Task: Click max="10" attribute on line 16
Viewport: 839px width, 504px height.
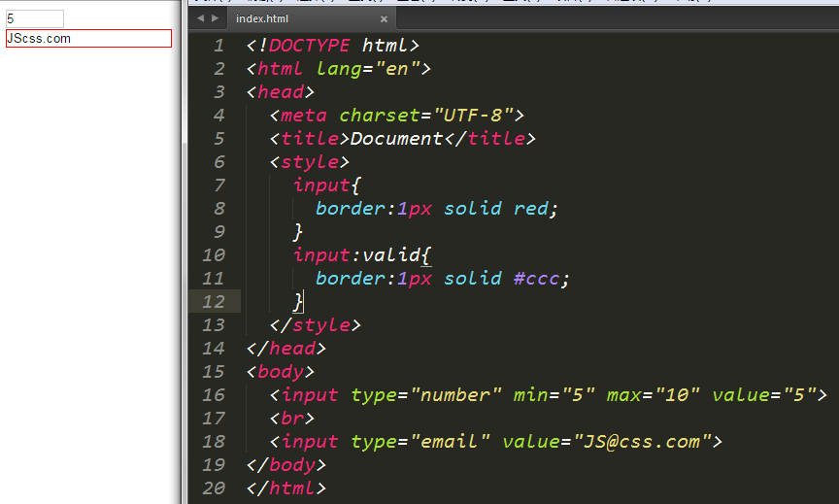Action: (653, 395)
